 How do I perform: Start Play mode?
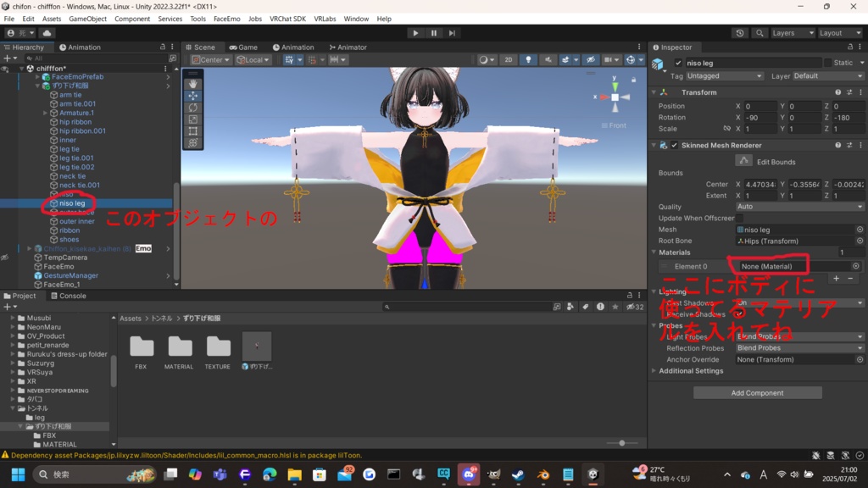415,33
